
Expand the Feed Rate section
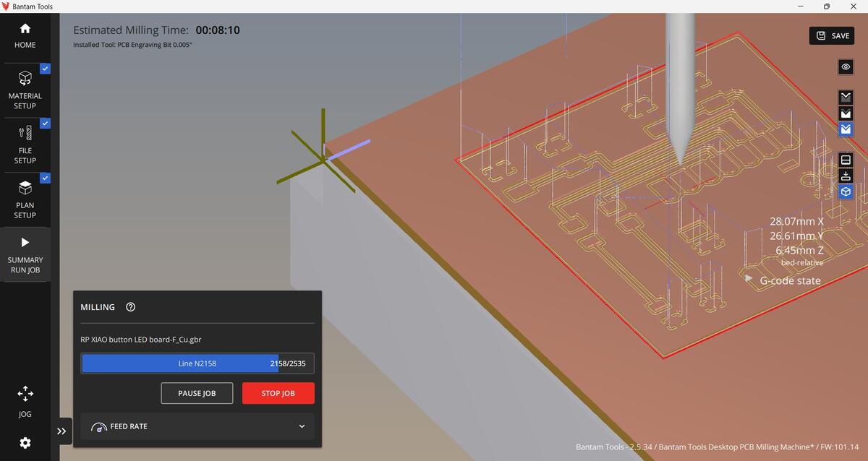(x=197, y=426)
